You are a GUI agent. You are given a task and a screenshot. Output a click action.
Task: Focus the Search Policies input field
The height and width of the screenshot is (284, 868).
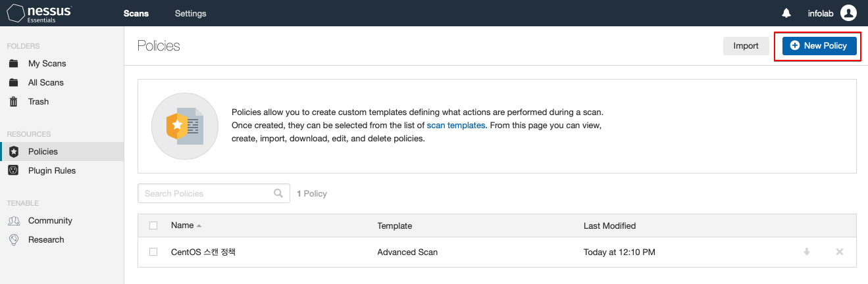[x=205, y=193]
